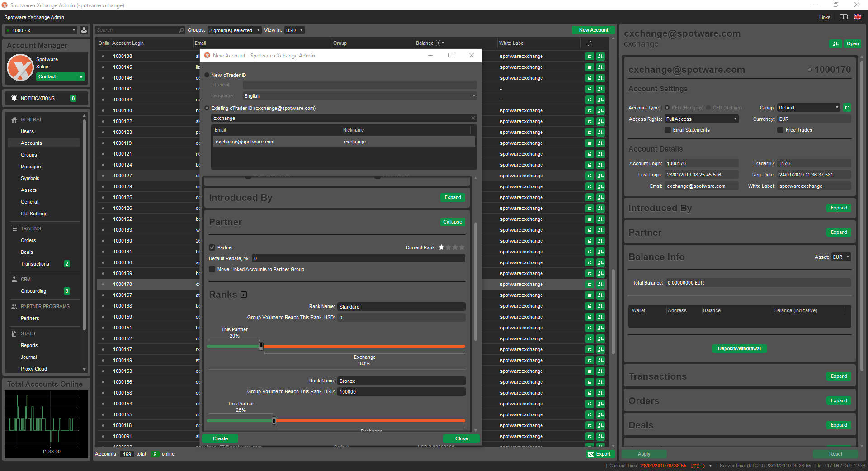Screen dimensions: 868x471
Task: Open group details icon beside Default group
Action: pyautogui.click(x=847, y=108)
